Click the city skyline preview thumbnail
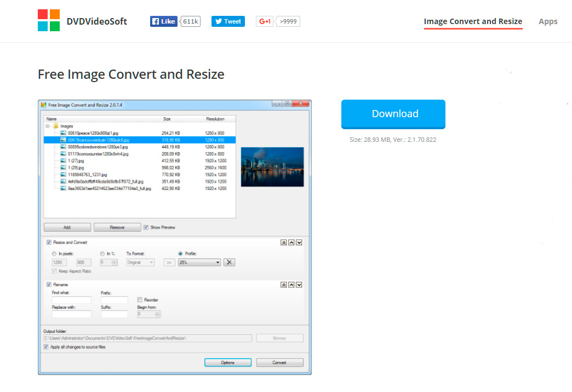The image size is (572, 392). pyautogui.click(x=272, y=167)
